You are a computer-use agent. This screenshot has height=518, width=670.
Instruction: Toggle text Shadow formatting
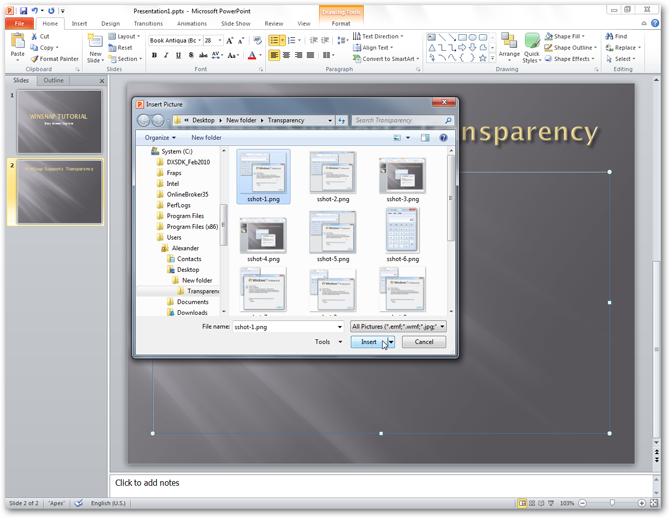(x=191, y=55)
